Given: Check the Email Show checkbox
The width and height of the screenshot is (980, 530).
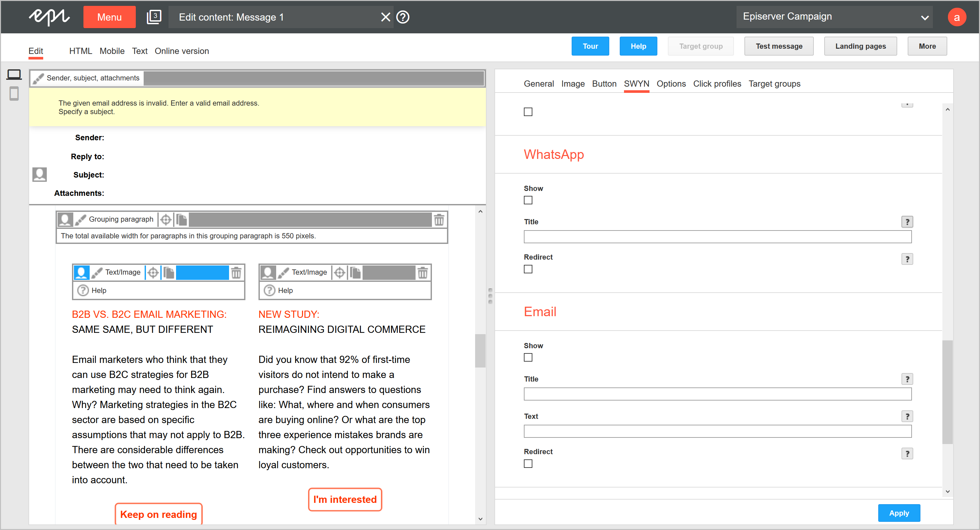Looking at the screenshot, I should [528, 357].
